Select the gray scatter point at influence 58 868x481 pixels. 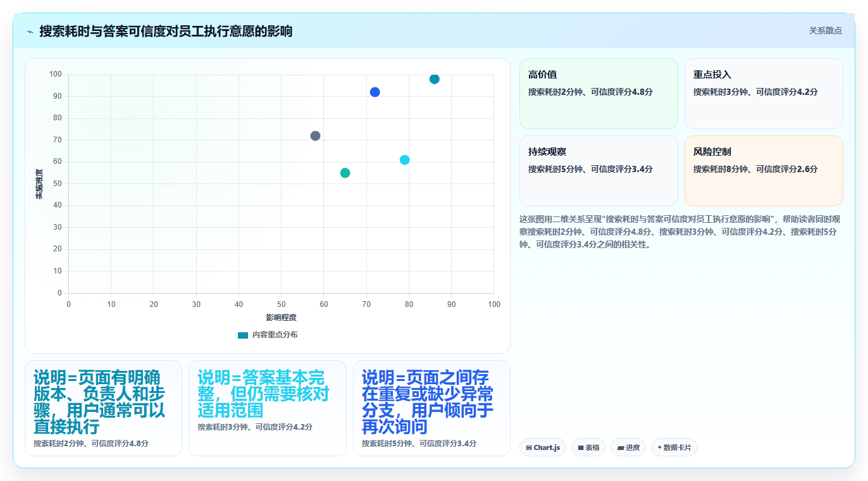315,136
